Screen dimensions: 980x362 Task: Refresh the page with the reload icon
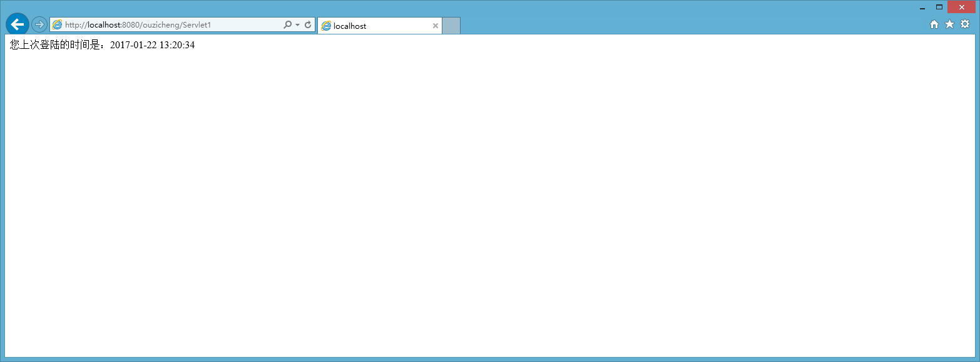pos(308,25)
